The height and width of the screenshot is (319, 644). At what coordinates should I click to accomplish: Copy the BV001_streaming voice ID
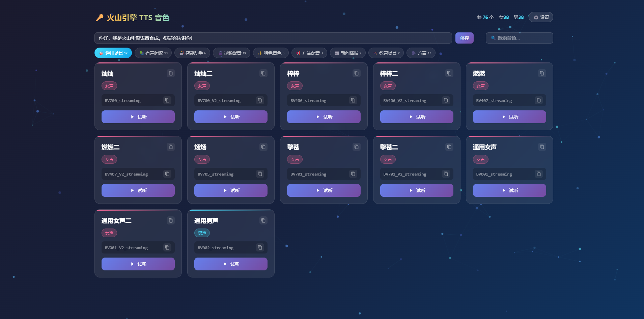click(538, 174)
